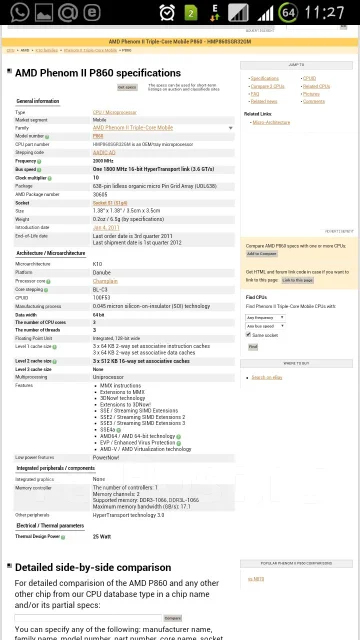The width and height of the screenshot is (360, 640).
Task: Open the Jan 4, 2011 introduction date link
Action: click(x=106, y=228)
